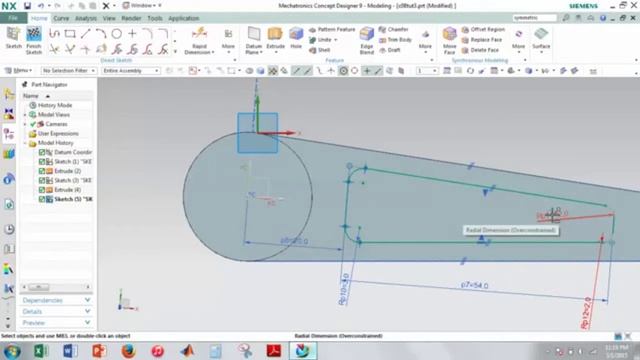Click the command finder search field

(x=535, y=18)
